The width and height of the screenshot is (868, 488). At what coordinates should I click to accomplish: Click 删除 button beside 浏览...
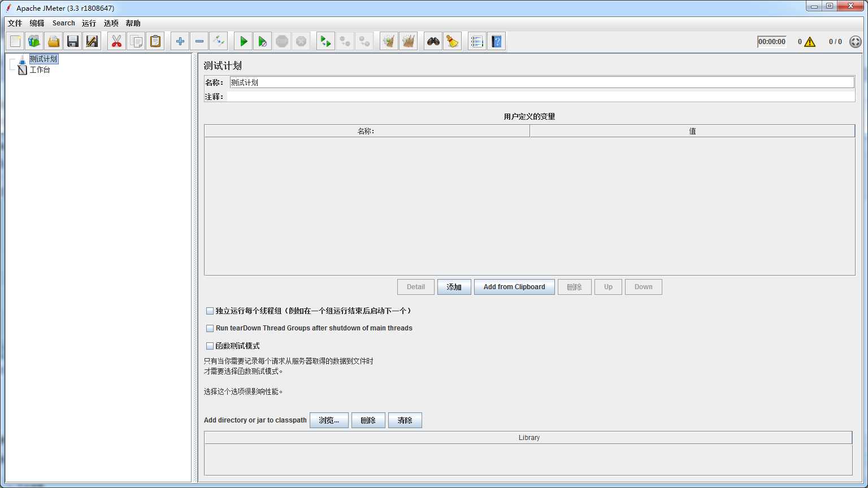368,420
